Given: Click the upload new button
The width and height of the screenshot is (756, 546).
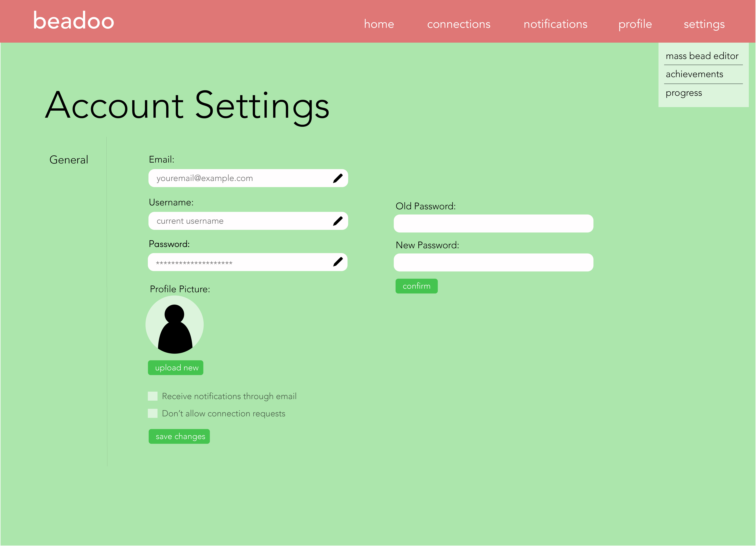Looking at the screenshot, I should coord(176,368).
